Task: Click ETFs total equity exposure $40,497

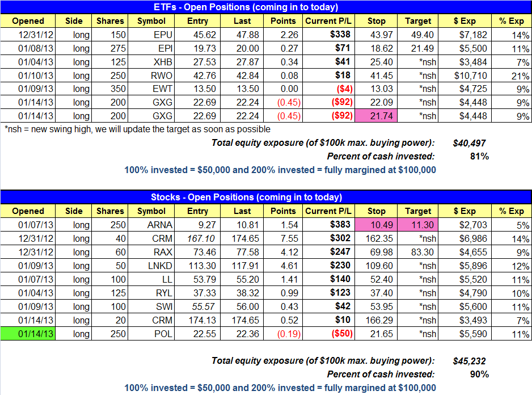Action: click(469, 143)
